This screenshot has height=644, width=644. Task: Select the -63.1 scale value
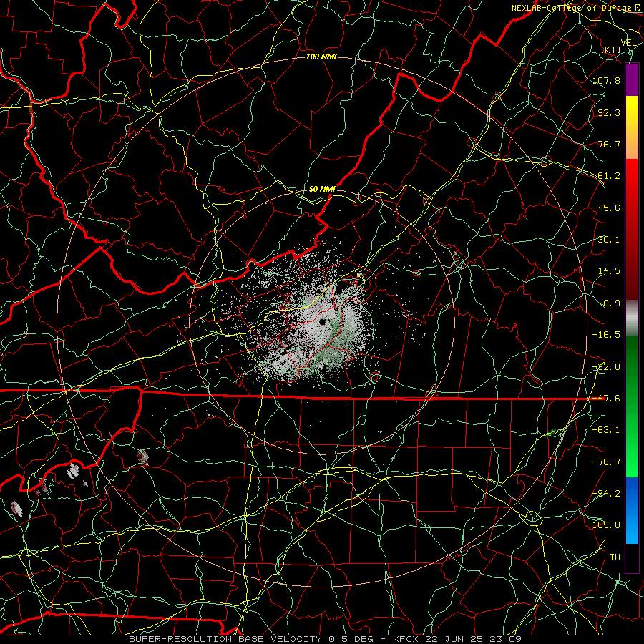coord(606,430)
